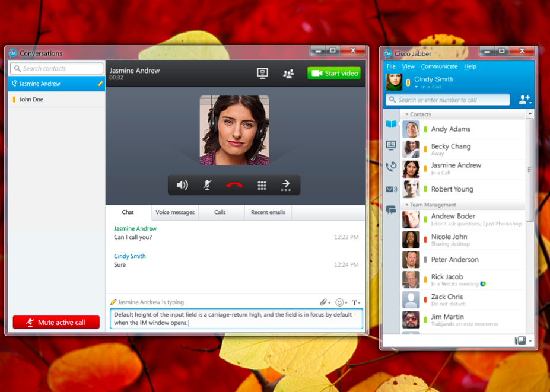
Task: Open the Contacts book icon in Jabber sidebar
Action: 391,124
